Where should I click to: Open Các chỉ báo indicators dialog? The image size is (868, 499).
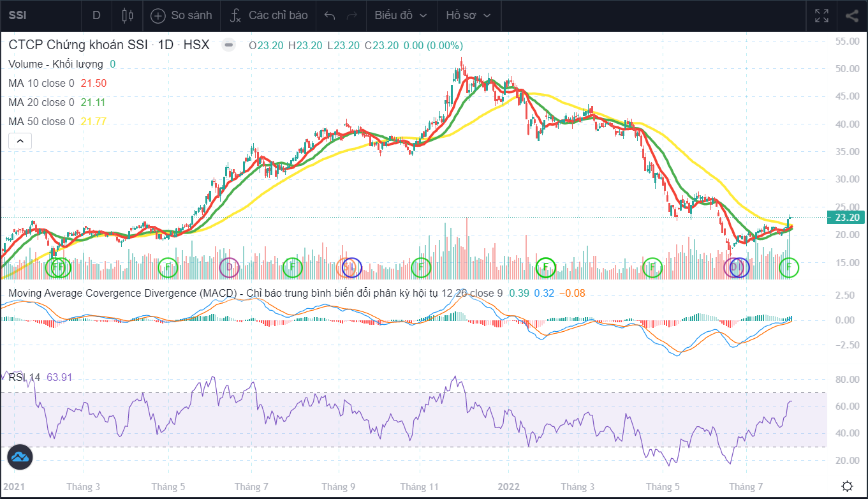click(x=269, y=15)
